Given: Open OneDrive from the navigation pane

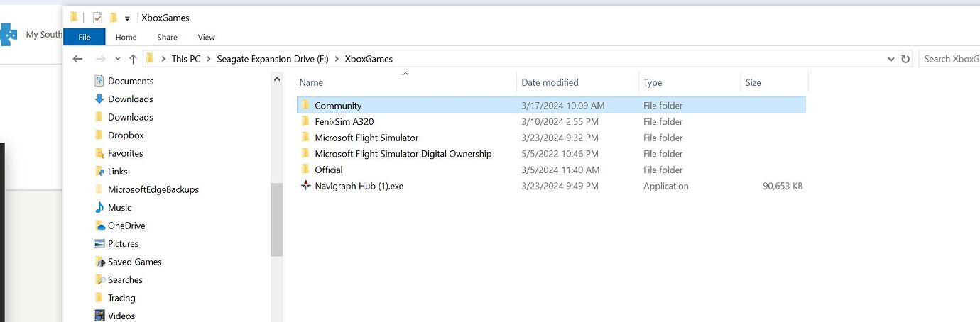Looking at the screenshot, I should click(126, 226).
